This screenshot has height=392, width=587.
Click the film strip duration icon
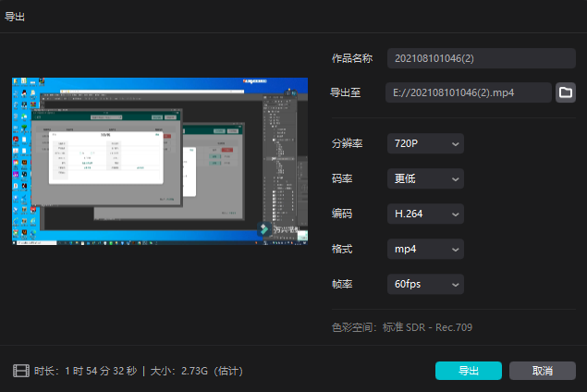pos(21,371)
